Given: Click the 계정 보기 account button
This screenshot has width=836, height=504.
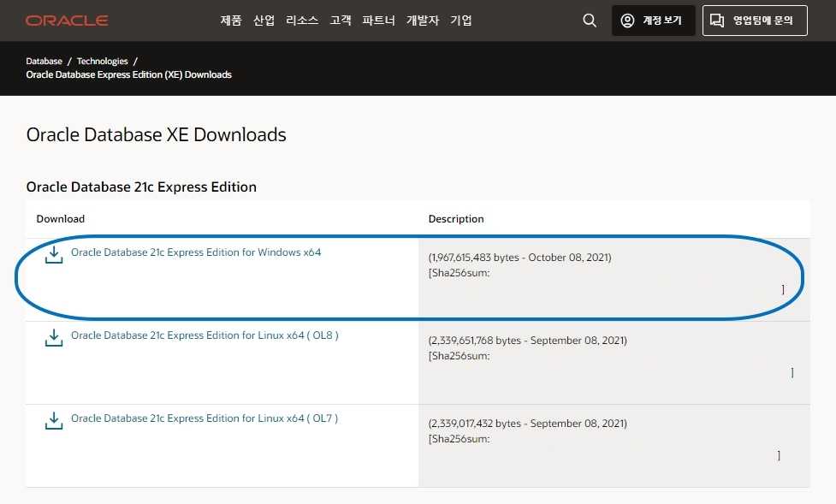Looking at the screenshot, I should click(653, 21).
